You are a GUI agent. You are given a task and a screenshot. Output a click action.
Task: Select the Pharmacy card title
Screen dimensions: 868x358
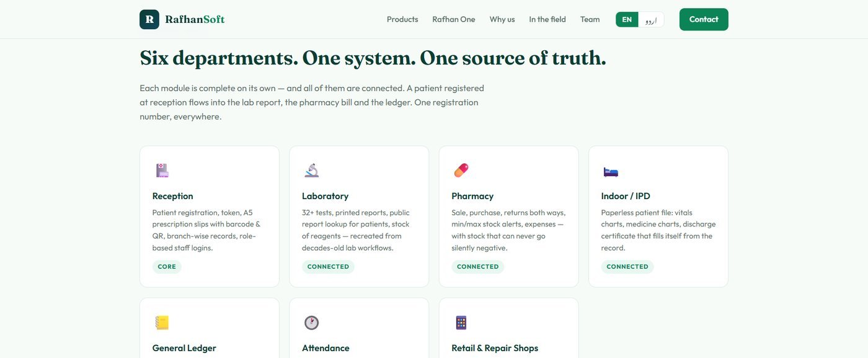472,196
